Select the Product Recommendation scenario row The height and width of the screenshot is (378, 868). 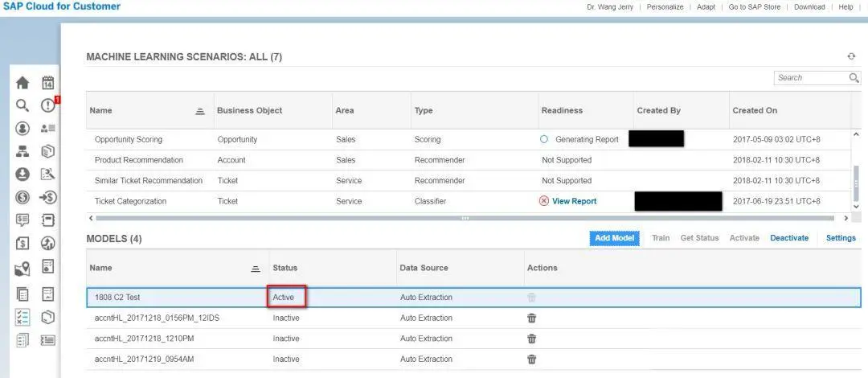click(x=469, y=160)
